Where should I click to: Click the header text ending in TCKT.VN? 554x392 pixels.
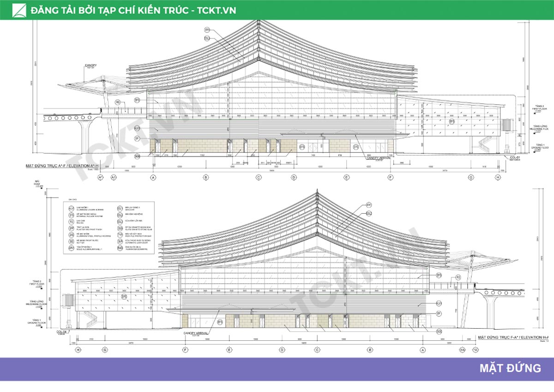(134, 10)
